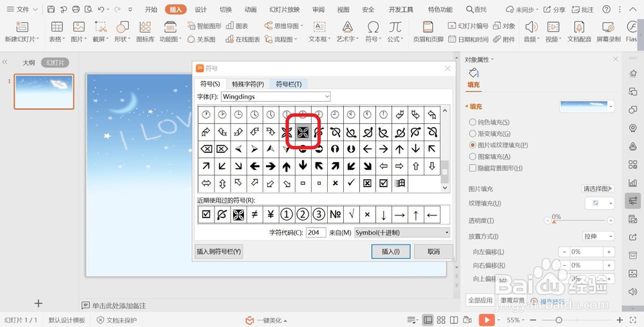Select Picture or Texture Fill (图片或纹理填充)
The image size is (644, 327).
472,145
